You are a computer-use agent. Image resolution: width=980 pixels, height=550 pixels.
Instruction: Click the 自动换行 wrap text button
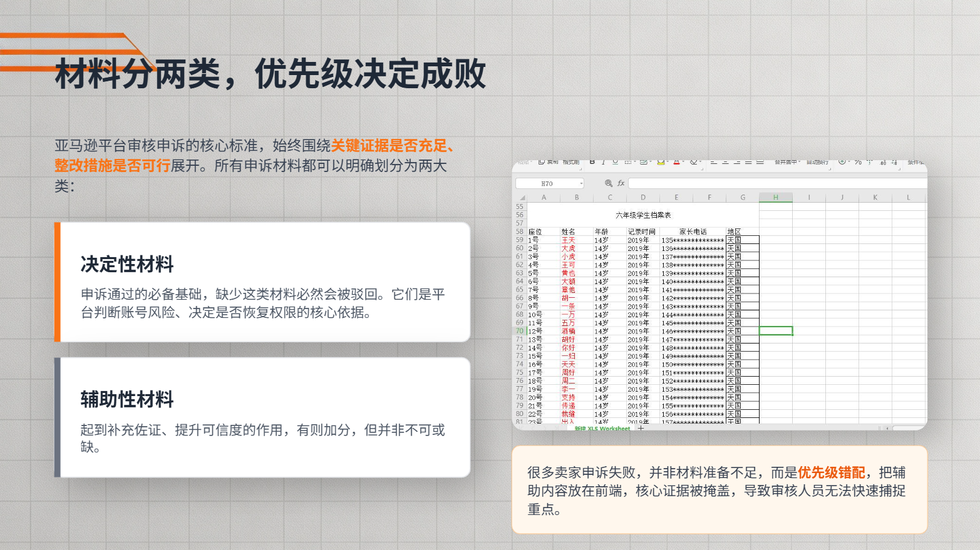(x=817, y=162)
